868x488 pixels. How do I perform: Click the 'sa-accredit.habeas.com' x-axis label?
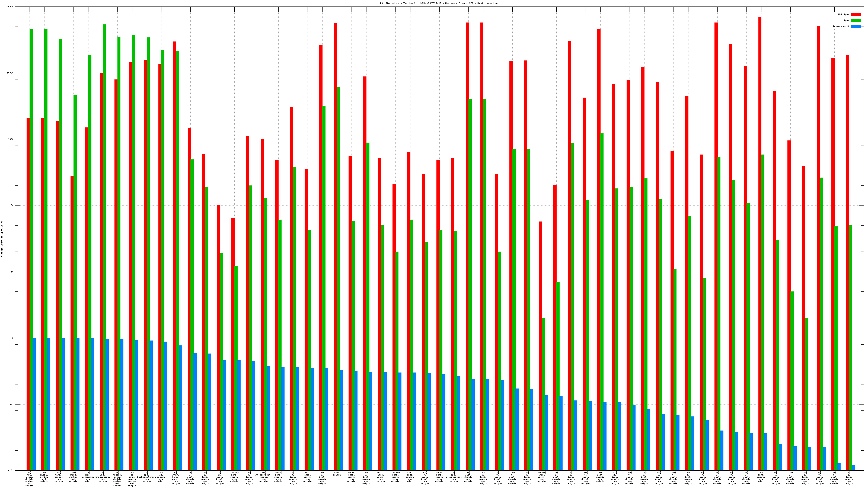coord(263,477)
